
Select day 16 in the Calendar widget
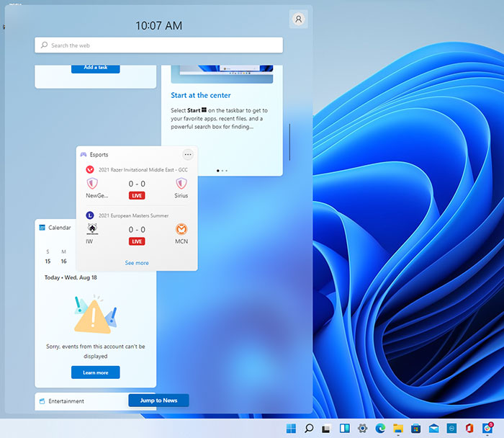(x=63, y=262)
